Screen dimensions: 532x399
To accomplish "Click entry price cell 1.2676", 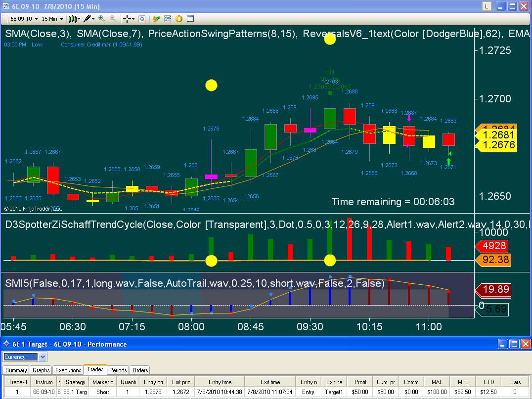I will click(x=153, y=392).
